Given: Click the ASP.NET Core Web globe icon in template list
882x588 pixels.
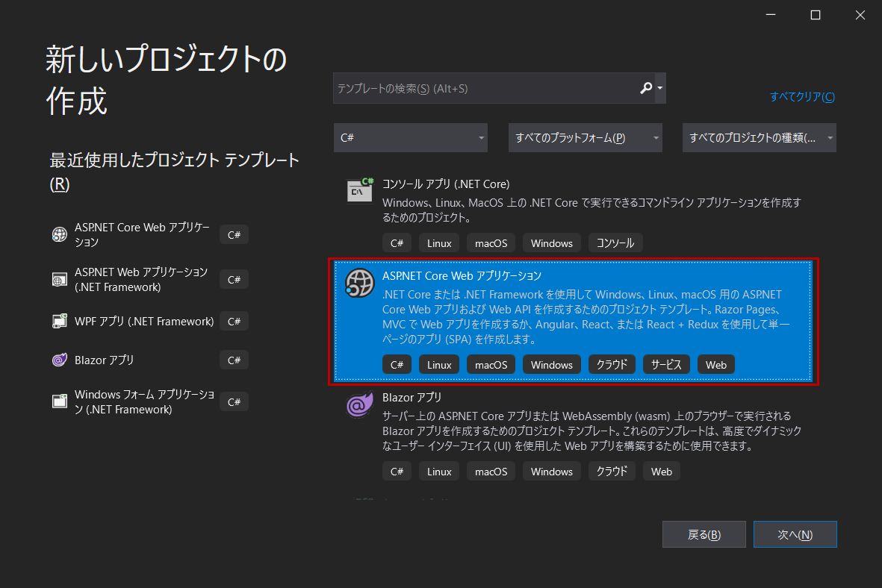Looking at the screenshot, I should pyautogui.click(x=360, y=283).
